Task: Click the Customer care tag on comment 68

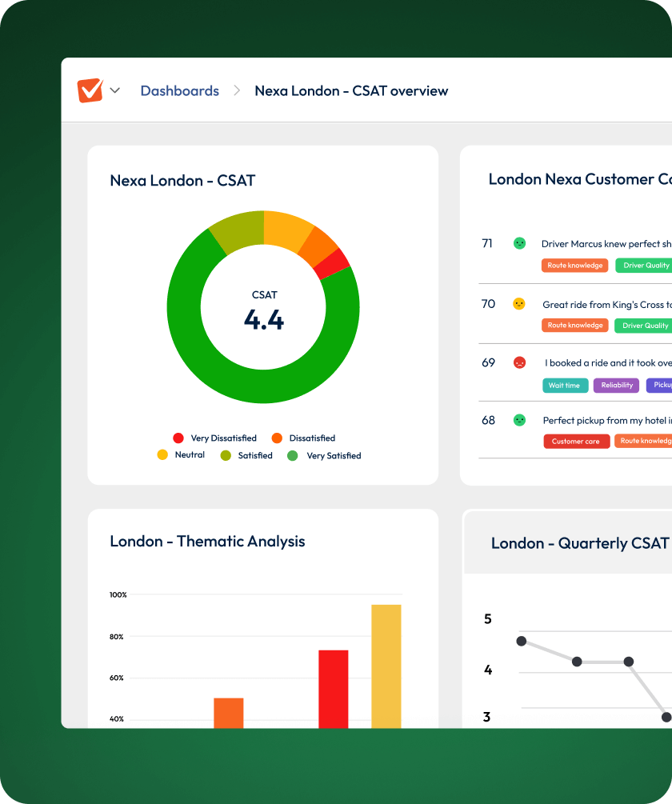Action: click(x=576, y=442)
